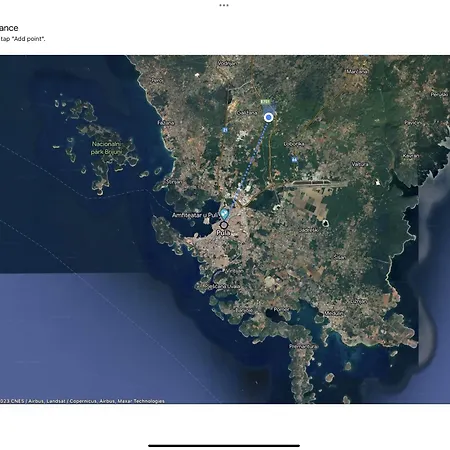
Task: Tap the Pula airport runway on map
Action: tap(317, 183)
